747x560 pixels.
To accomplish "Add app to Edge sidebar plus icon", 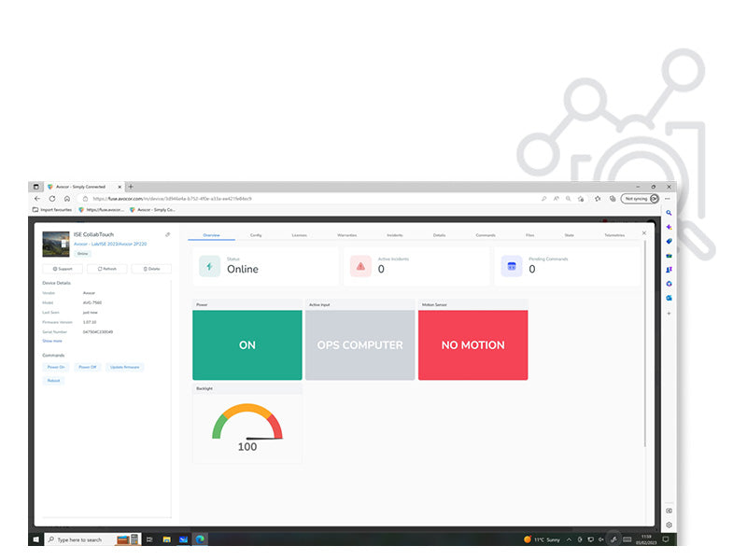I will pos(669,314).
